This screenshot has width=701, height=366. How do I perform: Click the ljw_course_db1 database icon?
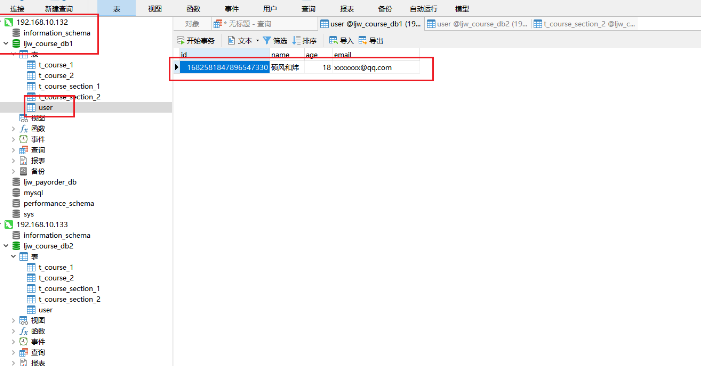point(16,43)
